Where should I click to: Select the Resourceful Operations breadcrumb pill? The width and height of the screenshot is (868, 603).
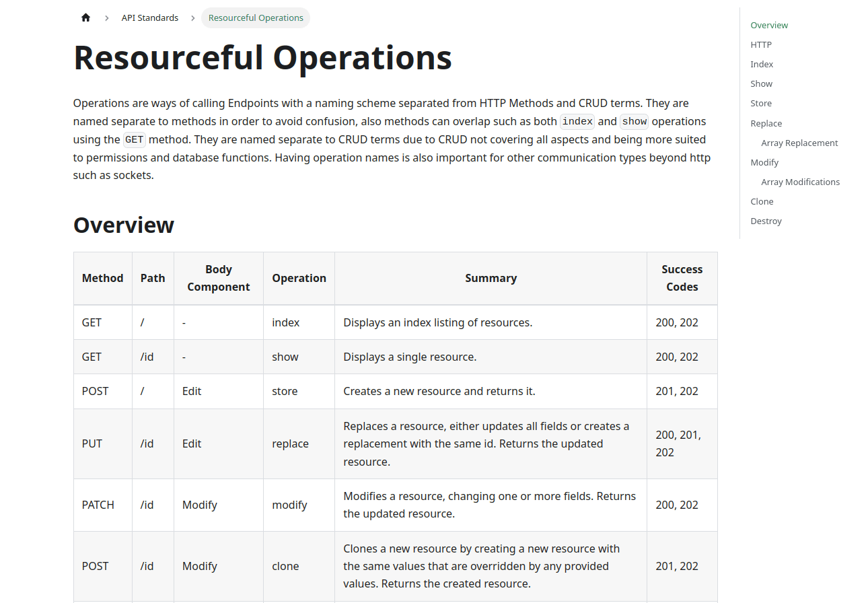click(255, 17)
